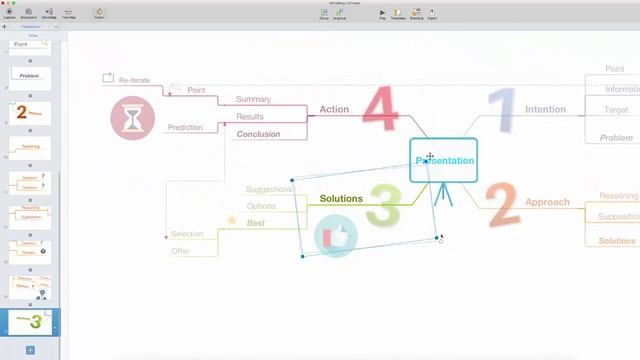640x360 pixels.
Task: Select the 'Point' slide thumbnail
Action: [x=30, y=47]
